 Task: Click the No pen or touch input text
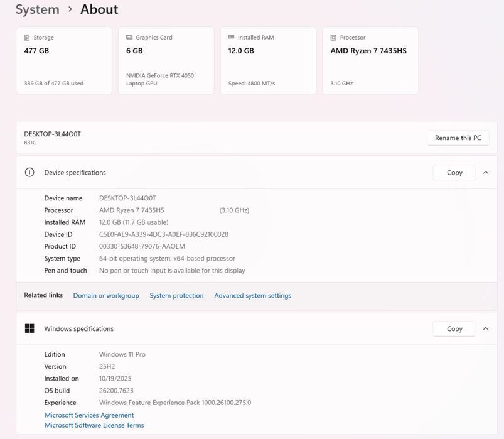click(x=172, y=271)
